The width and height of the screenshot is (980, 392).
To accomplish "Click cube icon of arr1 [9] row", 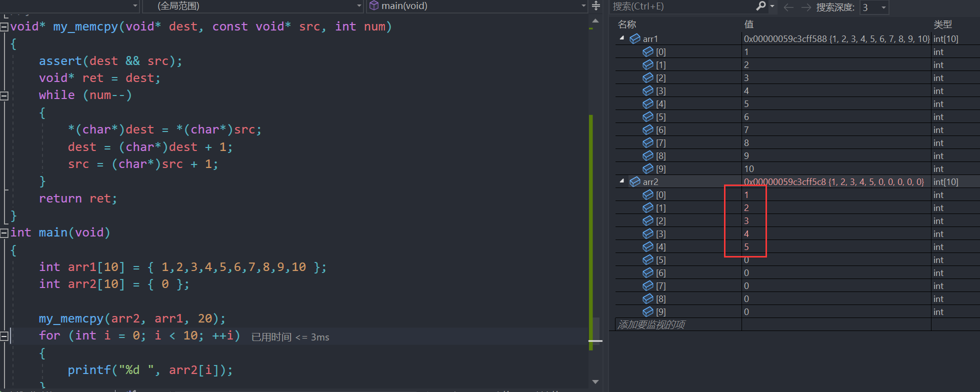I will 648,168.
